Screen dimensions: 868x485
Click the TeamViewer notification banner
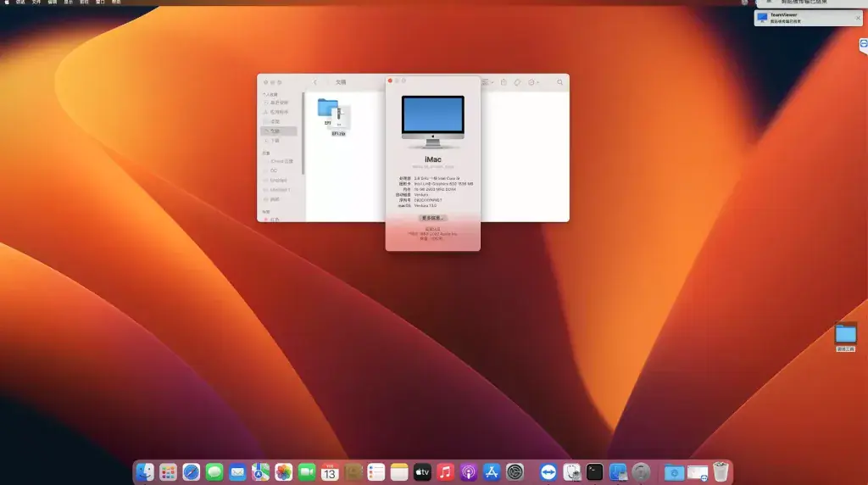click(x=807, y=19)
